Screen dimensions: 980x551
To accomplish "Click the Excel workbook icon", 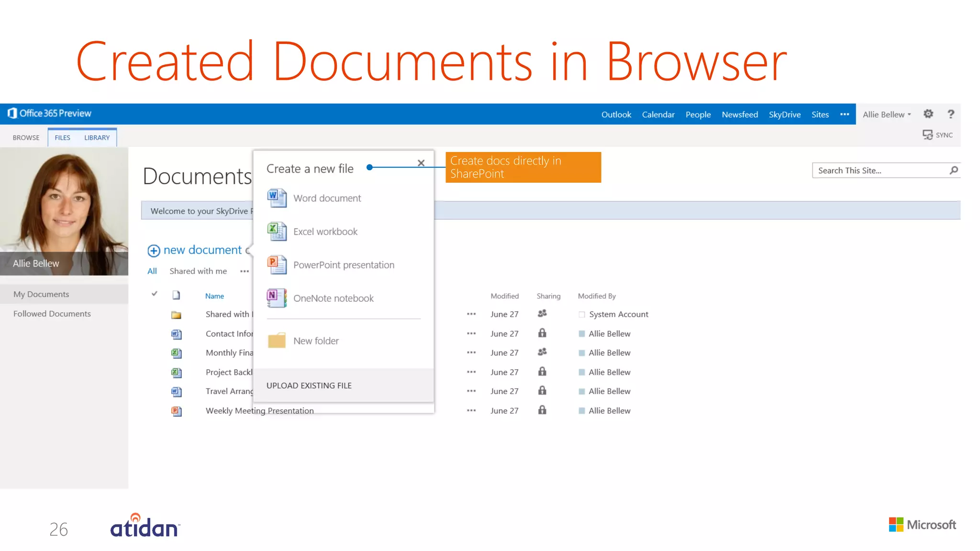I will 277,231.
